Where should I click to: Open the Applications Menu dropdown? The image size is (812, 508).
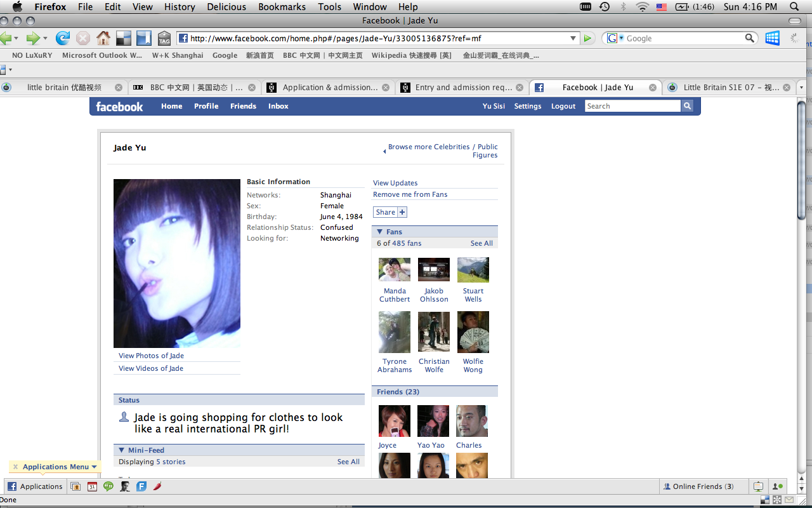click(x=60, y=467)
